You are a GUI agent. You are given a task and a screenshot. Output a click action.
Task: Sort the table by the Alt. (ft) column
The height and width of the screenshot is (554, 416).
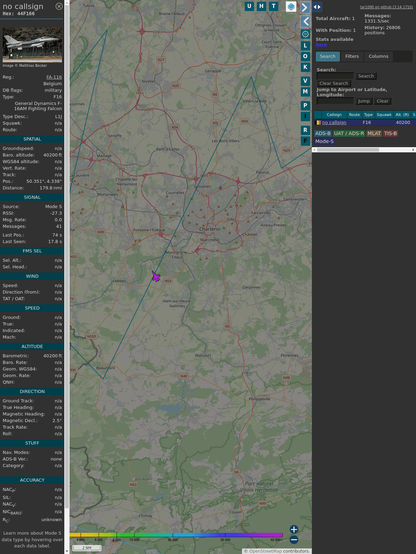402,115
